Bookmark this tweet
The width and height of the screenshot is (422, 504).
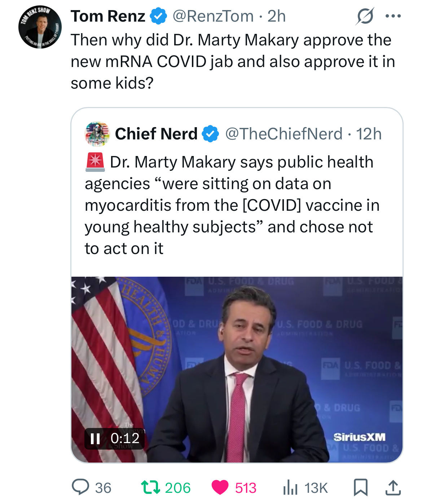(360, 487)
